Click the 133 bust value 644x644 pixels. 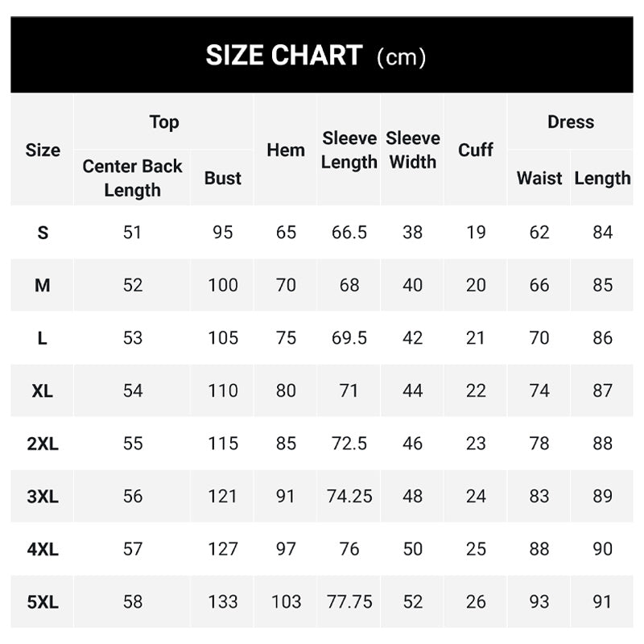[x=223, y=601]
